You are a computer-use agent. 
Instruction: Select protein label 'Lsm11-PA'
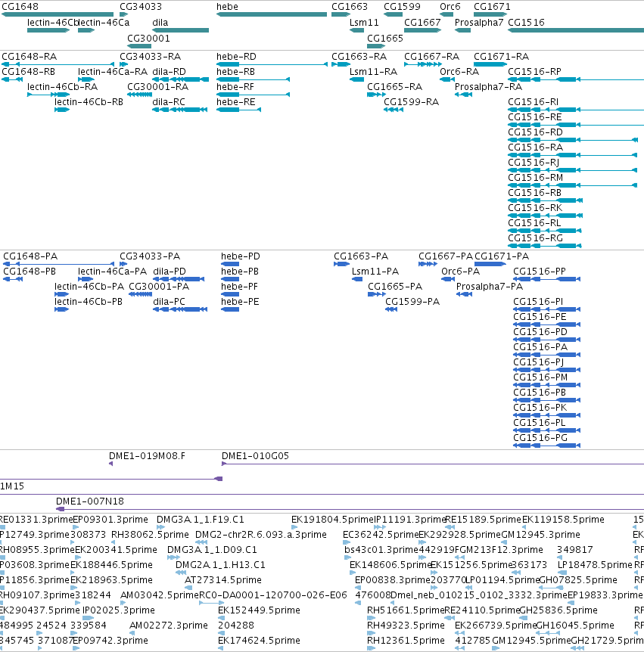(x=375, y=271)
